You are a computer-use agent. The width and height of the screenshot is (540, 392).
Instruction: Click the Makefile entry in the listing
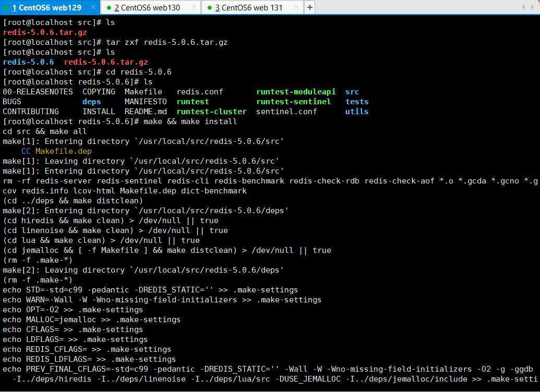(143, 92)
